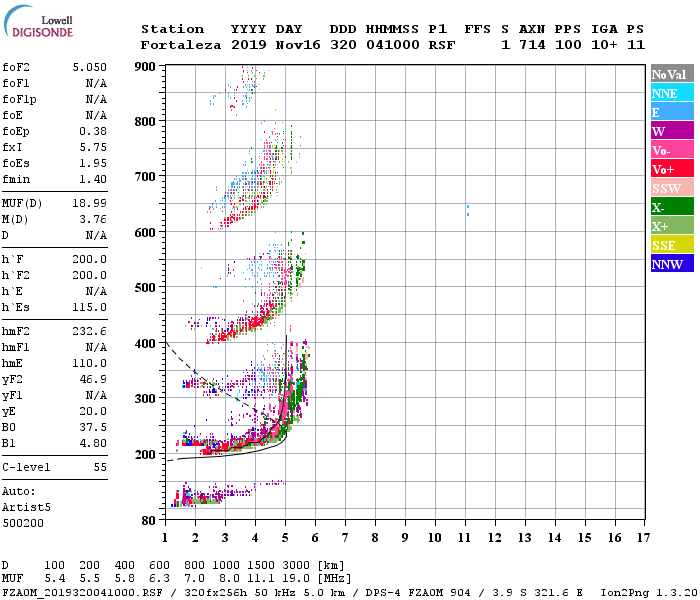Image resolution: width=700 pixels, height=600 pixels.
Task: Click the hmE value 110.0
Action: pyautogui.click(x=90, y=363)
